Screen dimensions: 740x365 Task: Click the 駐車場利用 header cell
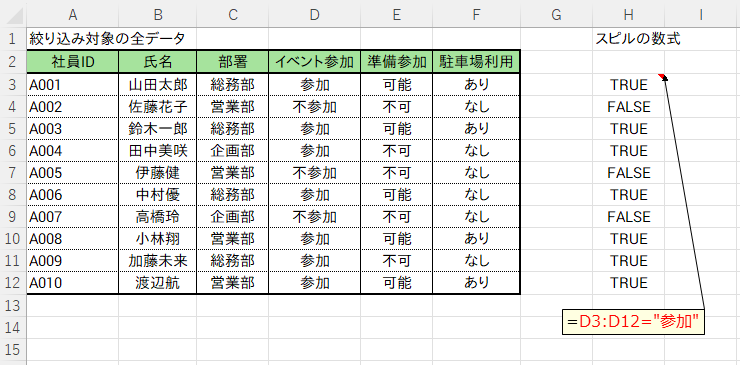[476, 62]
